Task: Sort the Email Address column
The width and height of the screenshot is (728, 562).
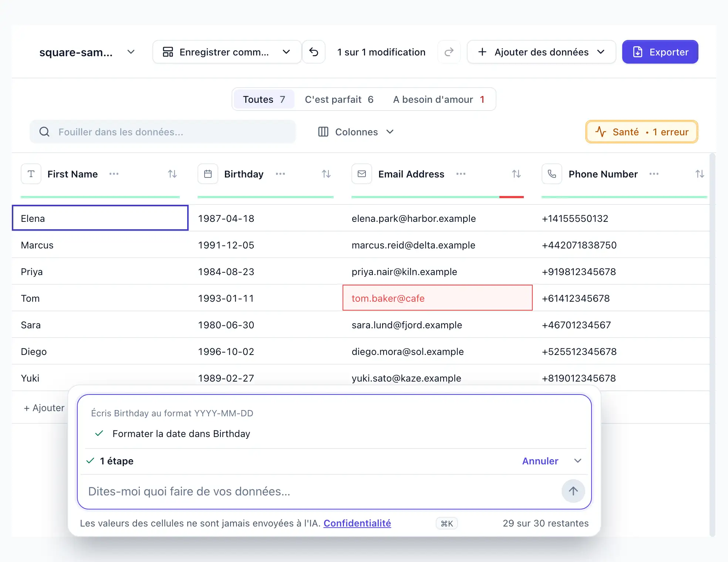Action: tap(516, 174)
